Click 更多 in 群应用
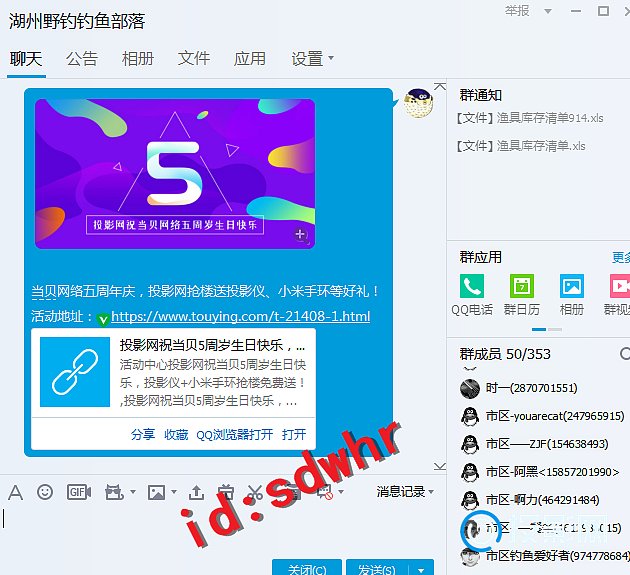Image resolution: width=630 pixels, height=575 pixels. pos(621,257)
